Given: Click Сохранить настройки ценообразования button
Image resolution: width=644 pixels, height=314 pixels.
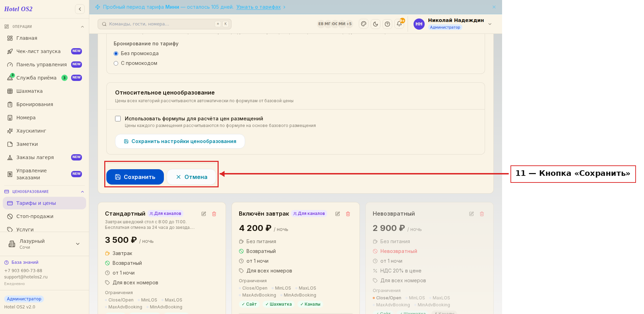Looking at the screenshot, I should tap(180, 141).
